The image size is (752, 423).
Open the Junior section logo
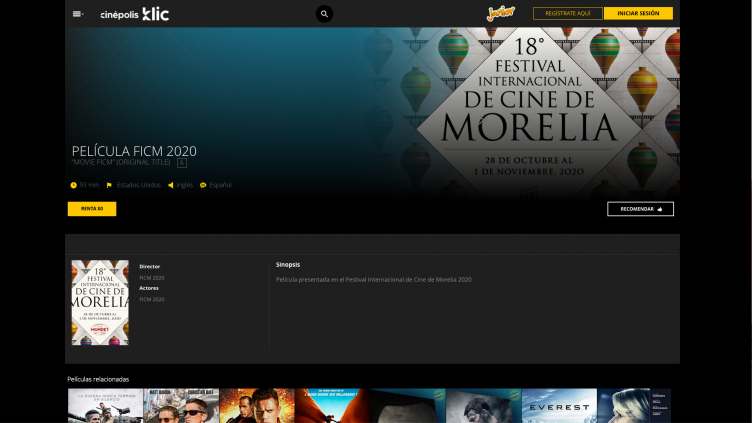coord(500,13)
